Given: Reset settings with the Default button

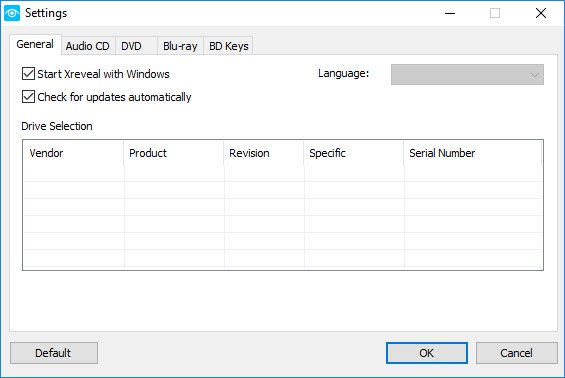Looking at the screenshot, I should (x=54, y=353).
